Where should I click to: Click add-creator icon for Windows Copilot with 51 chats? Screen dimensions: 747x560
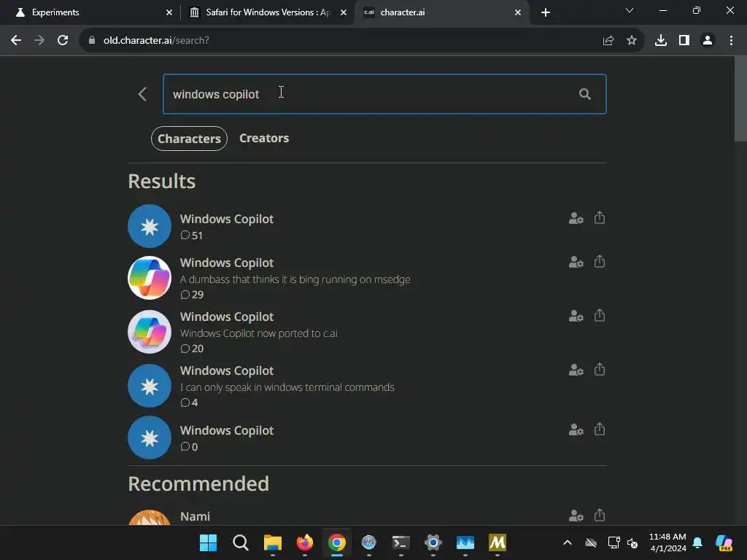(576, 218)
